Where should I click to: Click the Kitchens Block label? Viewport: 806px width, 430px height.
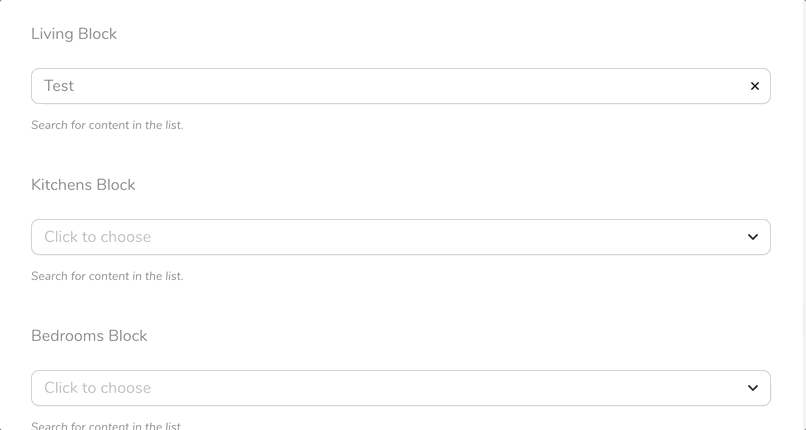(83, 185)
